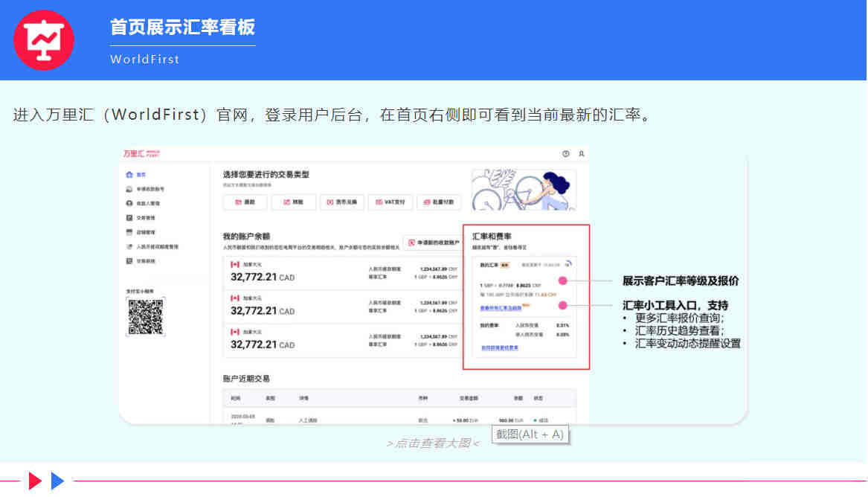Click the 我的账户余额 heading
This screenshot has width=868, height=497.
pos(246,237)
